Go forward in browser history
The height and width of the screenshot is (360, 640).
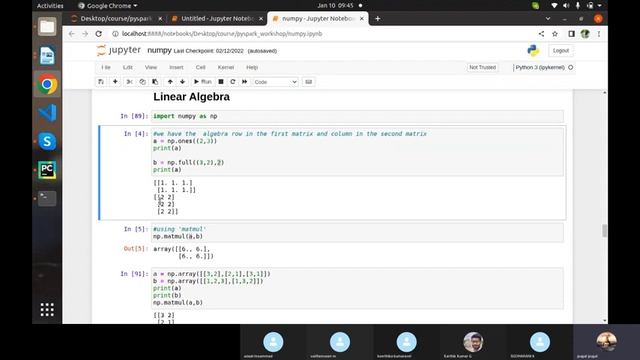85,34
